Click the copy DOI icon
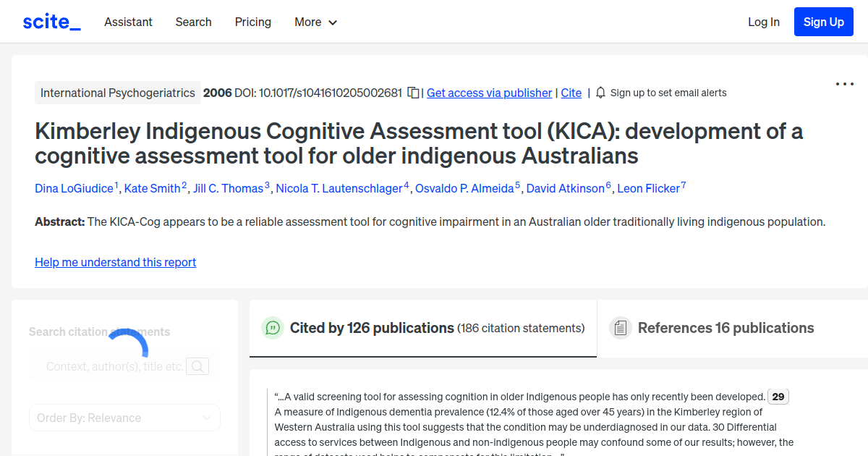Viewport: 868px width, 456px height. point(413,93)
